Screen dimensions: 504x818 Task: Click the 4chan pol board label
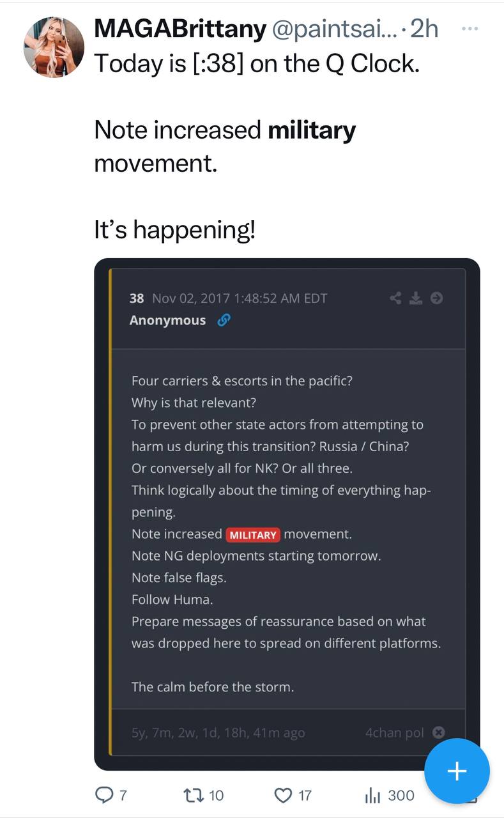tap(394, 732)
